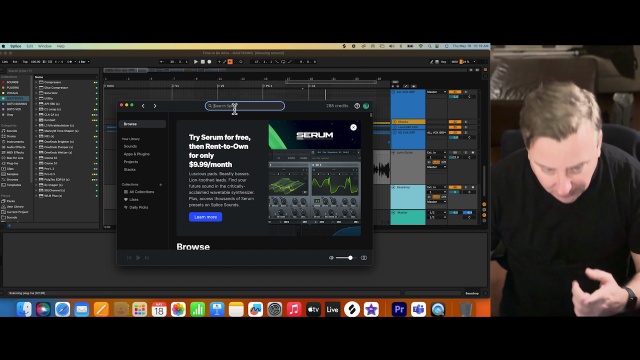
Task: Toggle MIDI map mode in Ableton
Action: click(454, 62)
